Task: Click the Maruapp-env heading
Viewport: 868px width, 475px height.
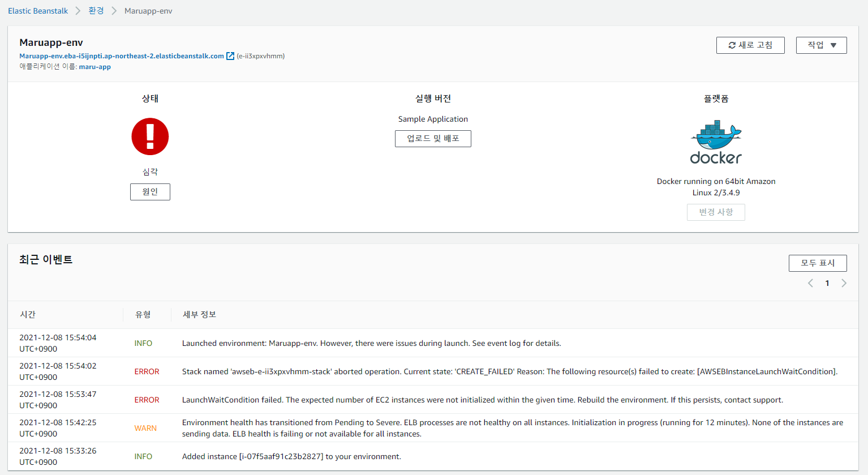Action: [x=51, y=42]
